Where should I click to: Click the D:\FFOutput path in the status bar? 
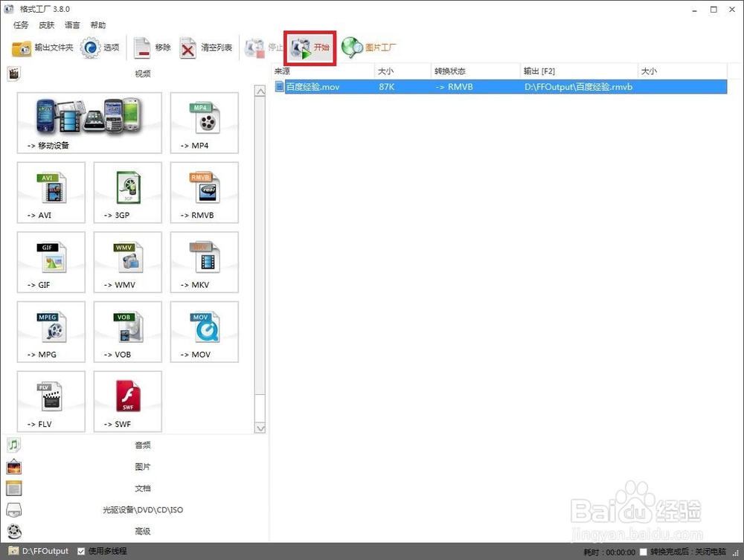[x=45, y=551]
